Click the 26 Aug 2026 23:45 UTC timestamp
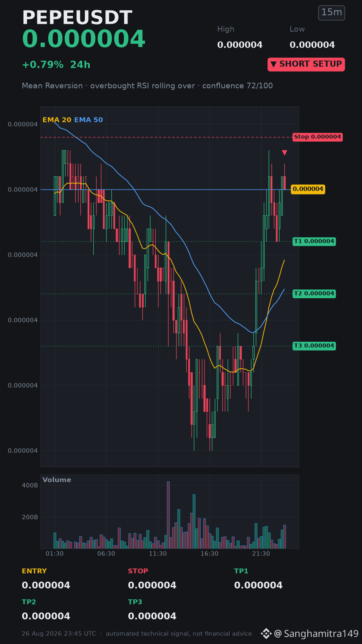The image size is (362, 644). click(x=59, y=634)
